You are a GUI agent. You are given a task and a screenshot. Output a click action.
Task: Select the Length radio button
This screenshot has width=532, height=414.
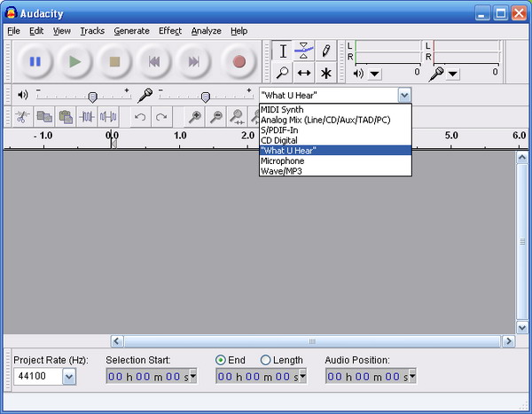[x=265, y=360]
